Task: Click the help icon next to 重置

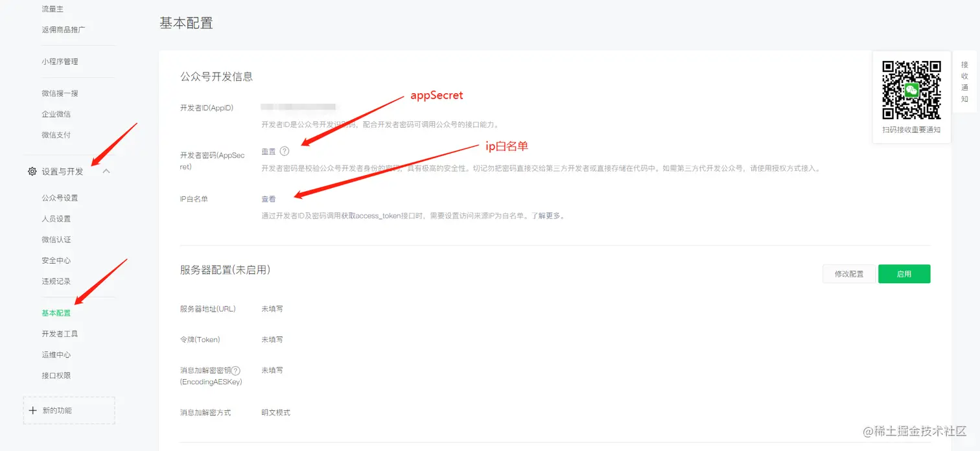Action: click(285, 151)
